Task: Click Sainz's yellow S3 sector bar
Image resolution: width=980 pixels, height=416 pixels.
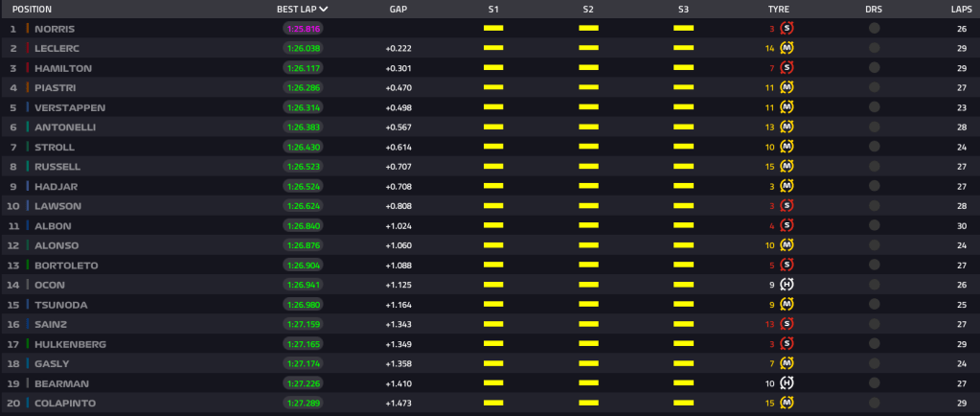Action: [x=683, y=324]
